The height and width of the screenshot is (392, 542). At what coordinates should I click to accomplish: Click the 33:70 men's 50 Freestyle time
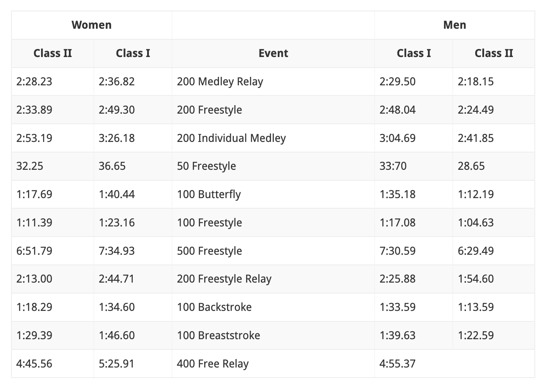393,166
